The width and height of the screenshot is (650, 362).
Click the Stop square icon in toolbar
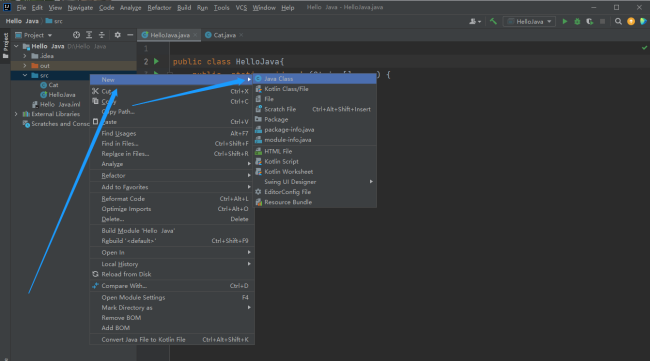point(602,21)
